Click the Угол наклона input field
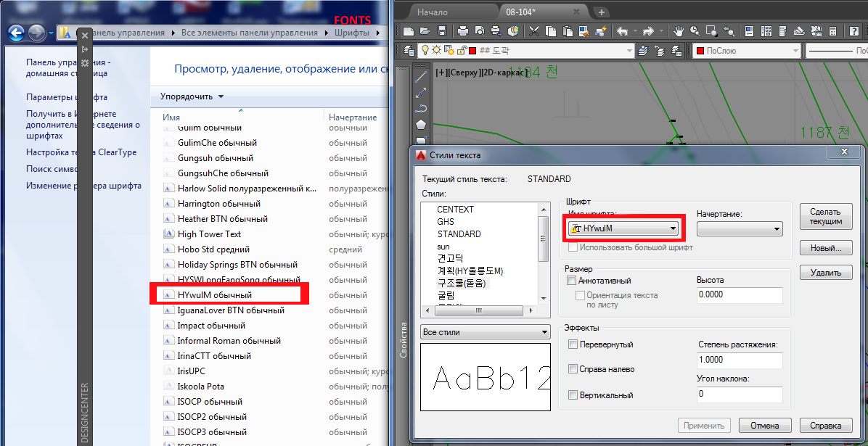The height and width of the screenshot is (446, 868). (x=740, y=395)
